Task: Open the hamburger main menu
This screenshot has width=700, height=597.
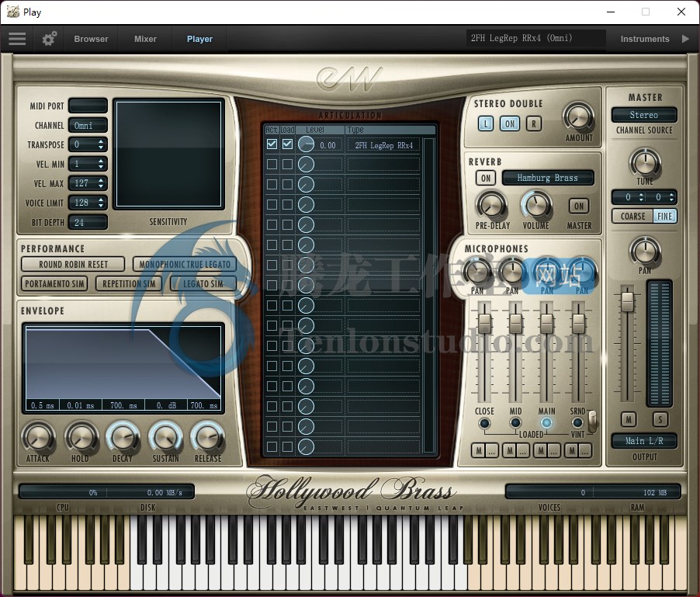Action: 17,39
